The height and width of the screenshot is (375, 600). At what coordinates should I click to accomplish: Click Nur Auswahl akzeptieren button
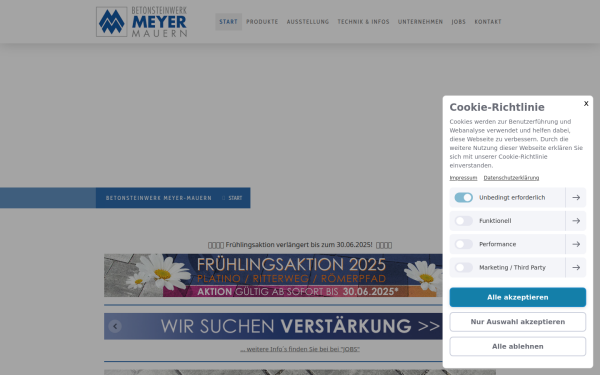coord(517,322)
